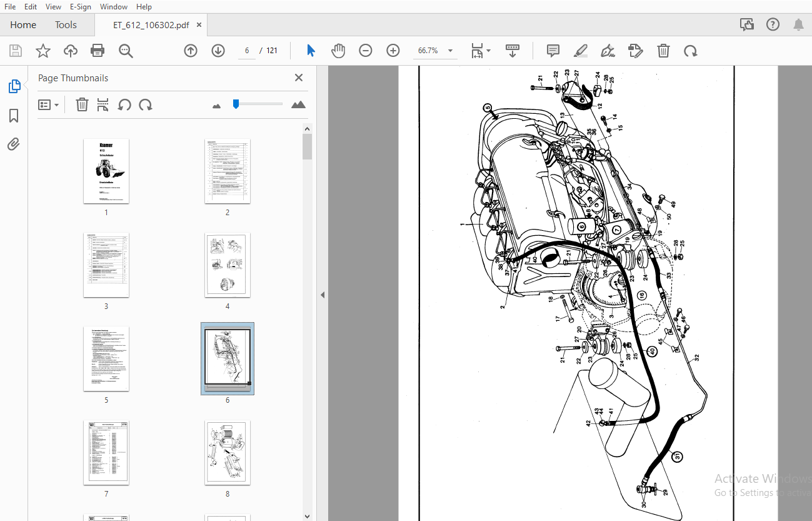Screen dimensions: 812x521
Task: Delete selected thumbnail page in panel
Action: pos(82,104)
